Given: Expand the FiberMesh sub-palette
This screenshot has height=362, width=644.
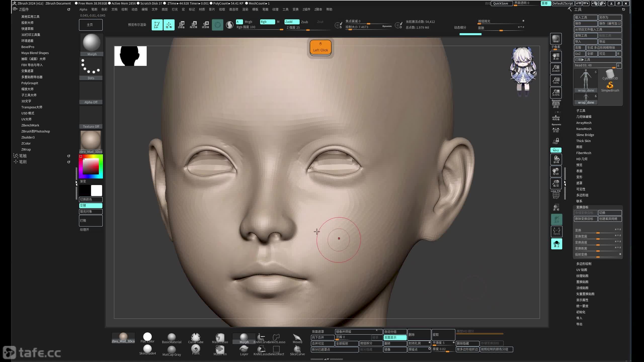Looking at the screenshot, I should 584,153.
